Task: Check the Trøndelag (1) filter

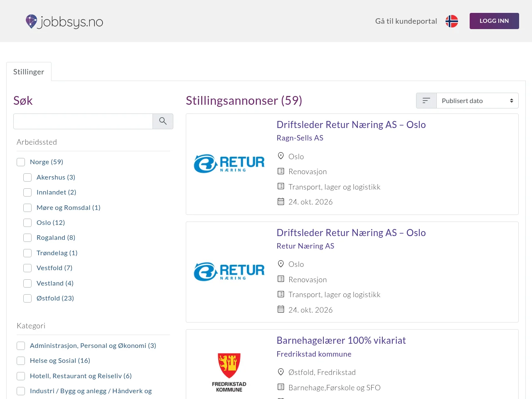Action: pyautogui.click(x=27, y=253)
